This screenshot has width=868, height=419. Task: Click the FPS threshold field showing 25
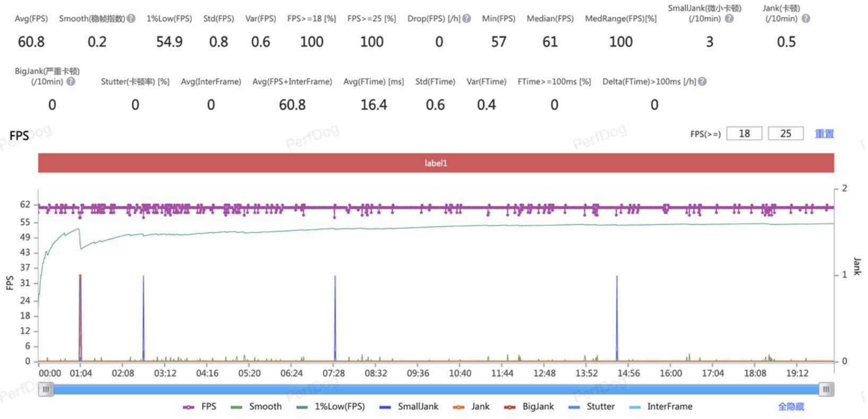786,133
